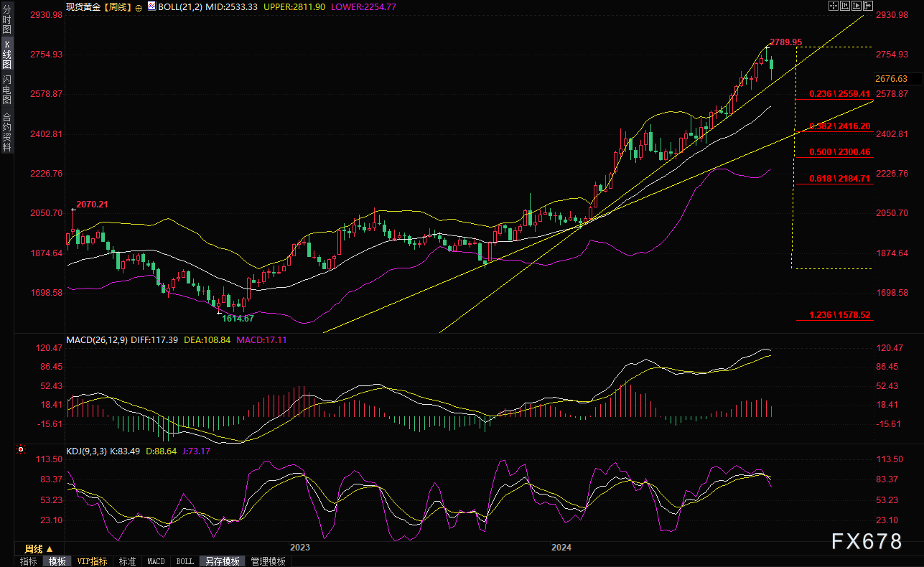924x567 pixels.
Task: Open the VIP指标 tab
Action: [x=92, y=561]
